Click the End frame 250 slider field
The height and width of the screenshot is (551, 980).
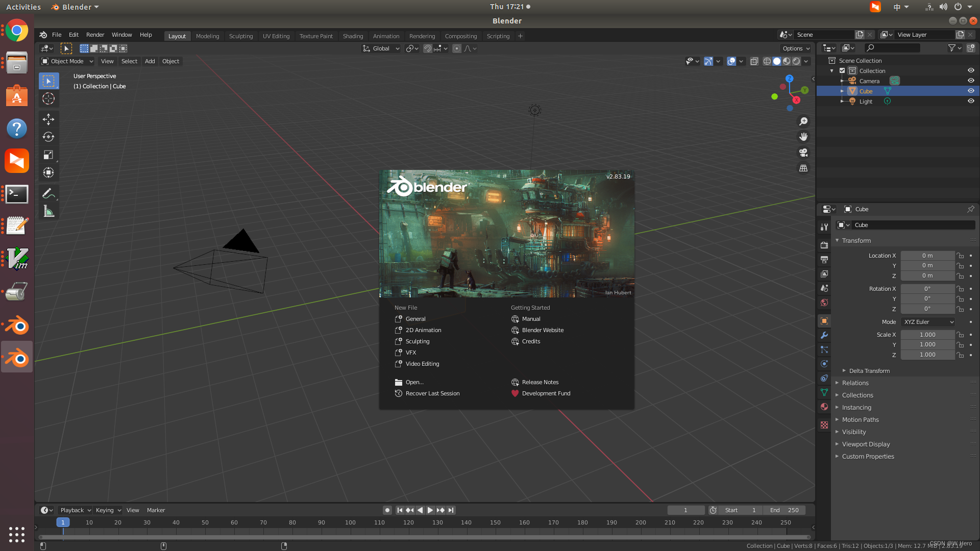[x=785, y=510]
